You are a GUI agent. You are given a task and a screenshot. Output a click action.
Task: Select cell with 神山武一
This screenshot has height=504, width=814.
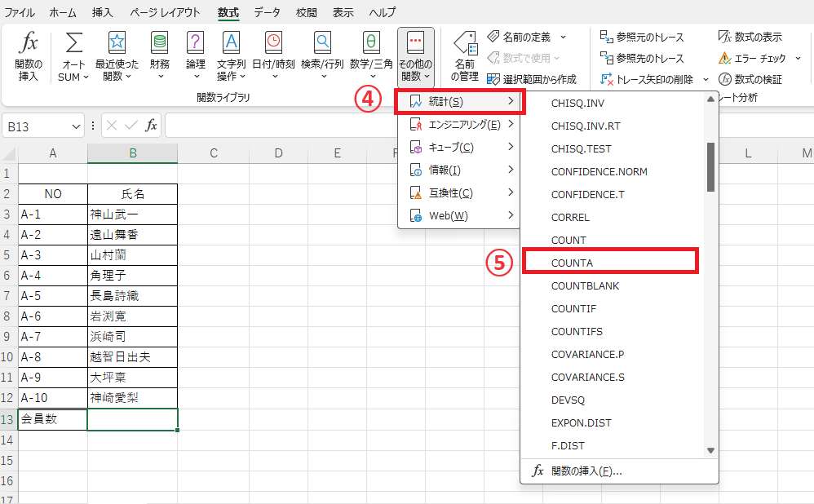tap(132, 214)
